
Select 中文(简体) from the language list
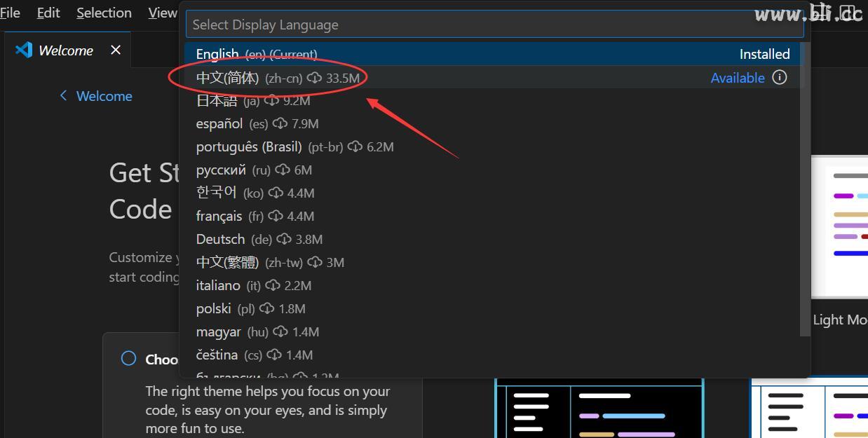tap(226, 78)
